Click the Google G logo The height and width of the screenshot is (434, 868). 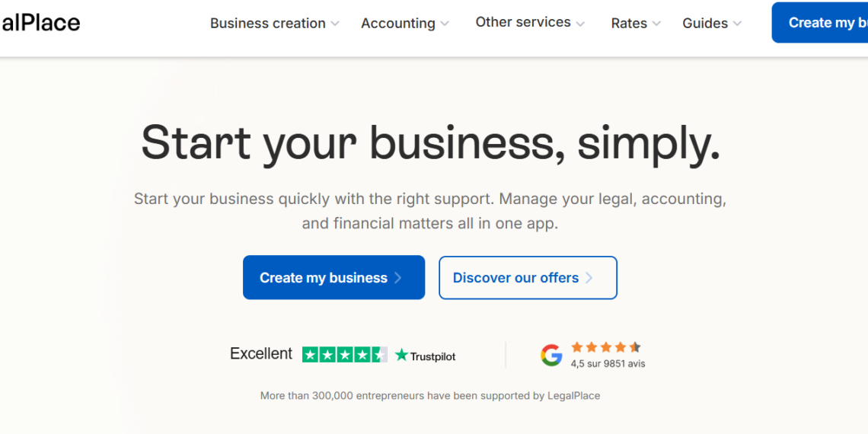coord(551,355)
